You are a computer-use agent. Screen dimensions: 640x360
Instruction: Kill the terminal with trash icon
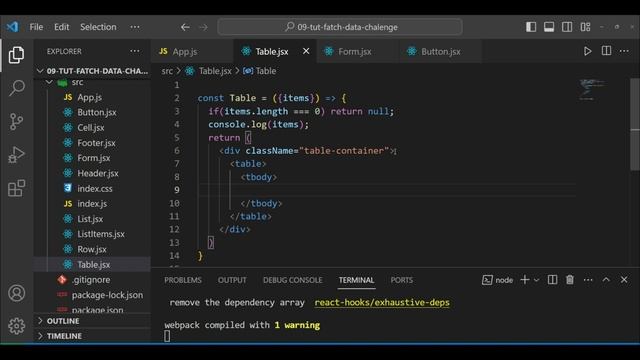(570, 280)
